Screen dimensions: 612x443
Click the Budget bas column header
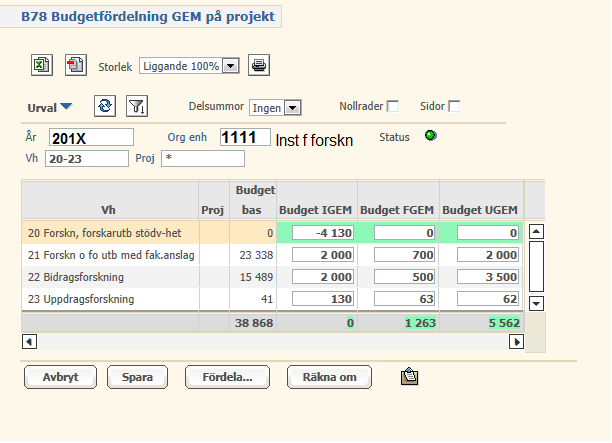point(254,200)
